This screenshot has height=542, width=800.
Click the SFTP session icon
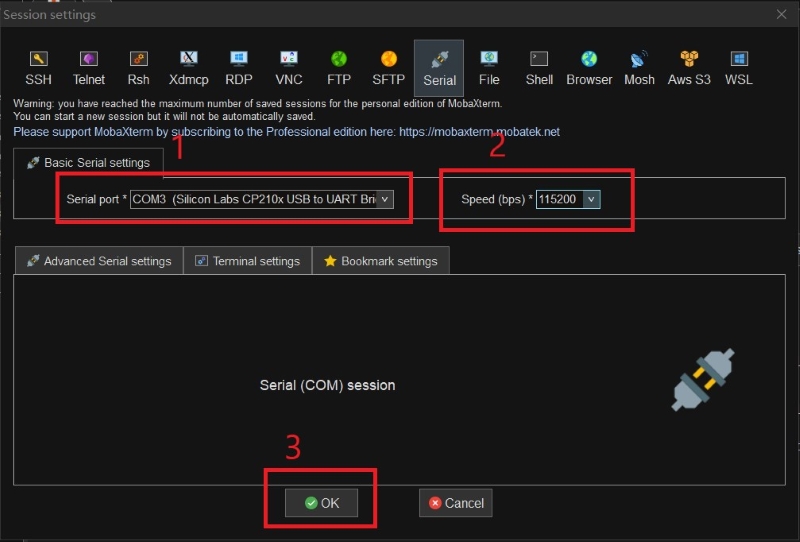388,68
